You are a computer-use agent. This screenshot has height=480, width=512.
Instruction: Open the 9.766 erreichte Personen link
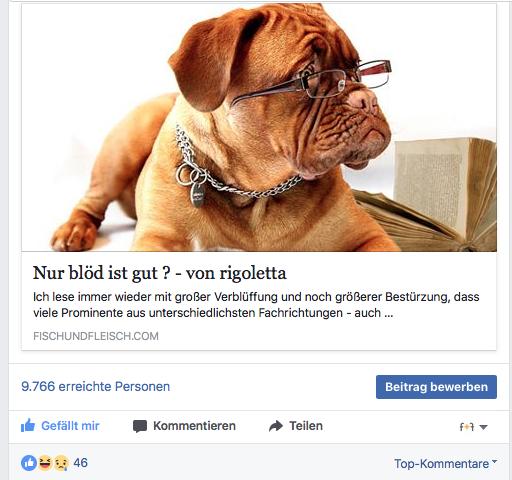tap(95, 387)
